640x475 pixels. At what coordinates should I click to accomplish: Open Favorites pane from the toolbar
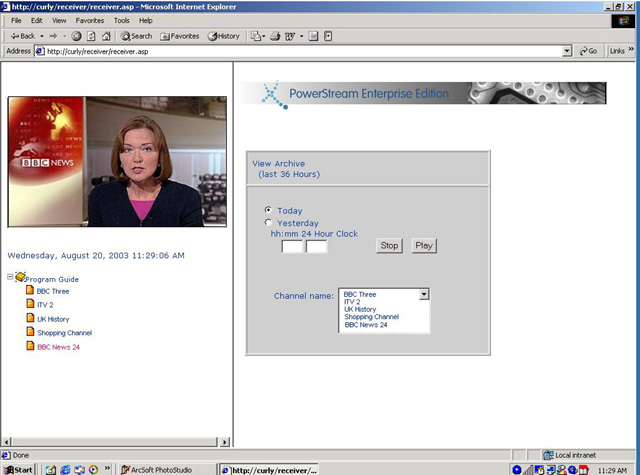[180, 36]
